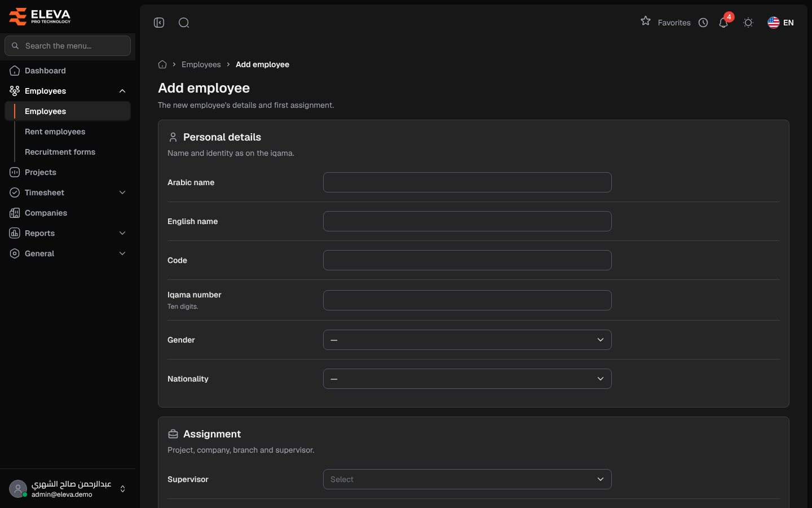812x508 pixels.
Task: Toggle light theme sun icon
Action: click(x=748, y=23)
